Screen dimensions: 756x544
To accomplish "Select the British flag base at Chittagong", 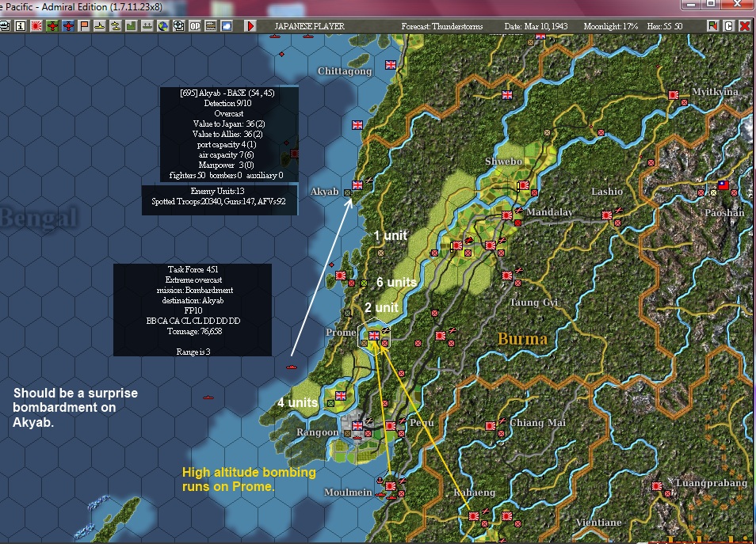I will click(x=391, y=65).
